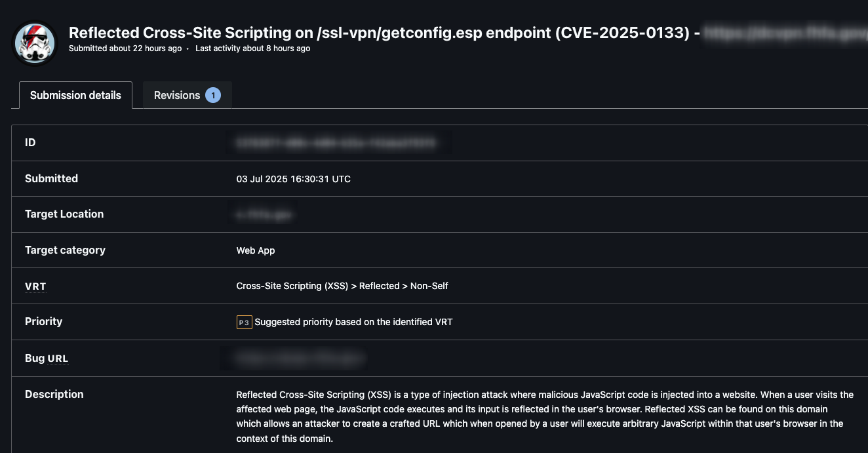
Task: Click the Submitted timestamp row
Action: point(293,178)
